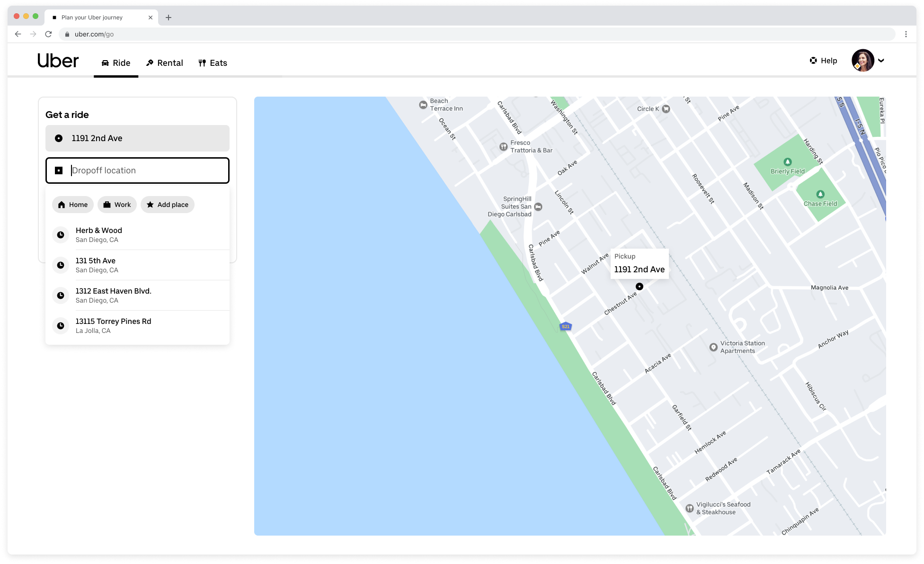Screen dimensions: 924x564
Task: Click clock icon beside 131 5th Ave
Action: (x=61, y=265)
